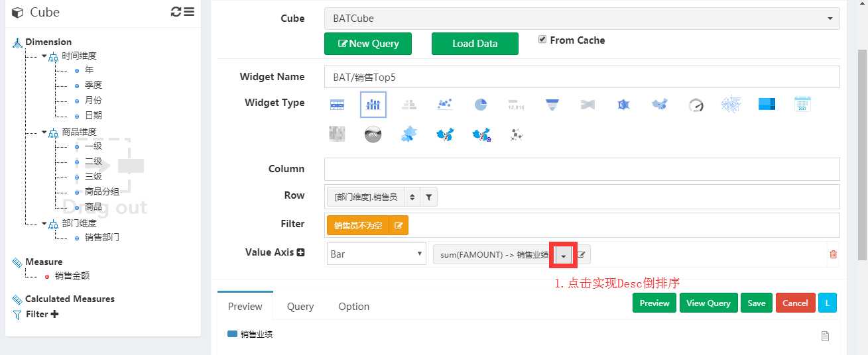Choose the funnel chart widget type

pyautogui.click(x=552, y=105)
